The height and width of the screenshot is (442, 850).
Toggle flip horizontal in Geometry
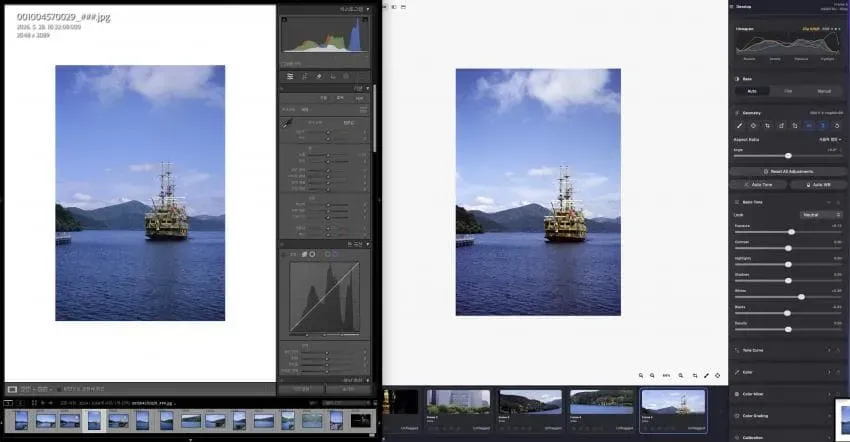(x=809, y=125)
